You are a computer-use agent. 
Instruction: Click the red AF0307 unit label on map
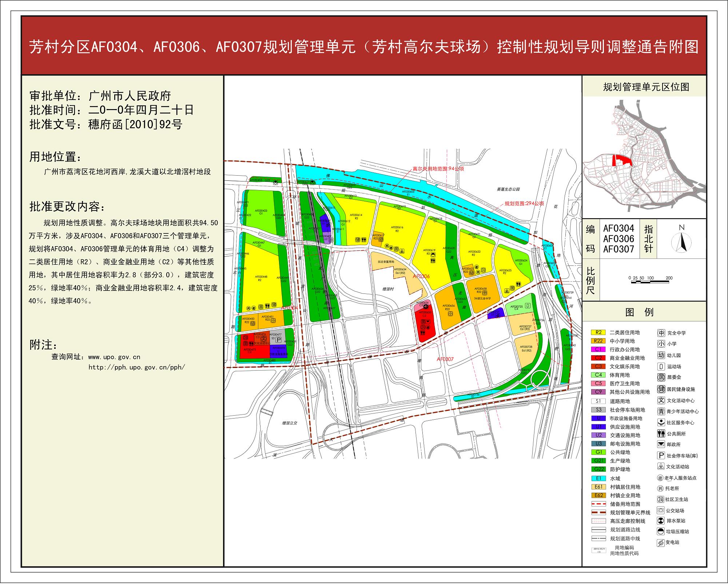point(445,359)
